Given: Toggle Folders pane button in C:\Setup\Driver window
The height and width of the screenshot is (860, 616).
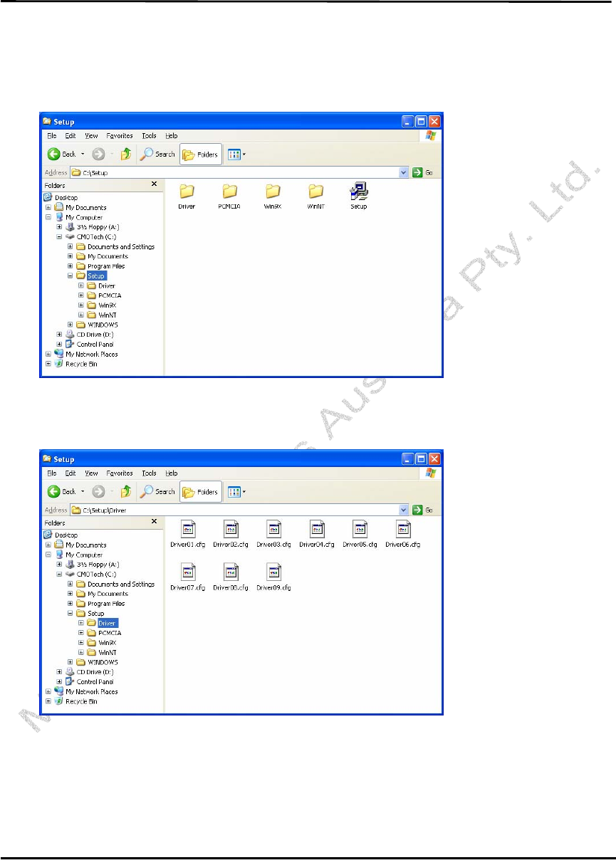Looking at the screenshot, I should click(201, 491).
